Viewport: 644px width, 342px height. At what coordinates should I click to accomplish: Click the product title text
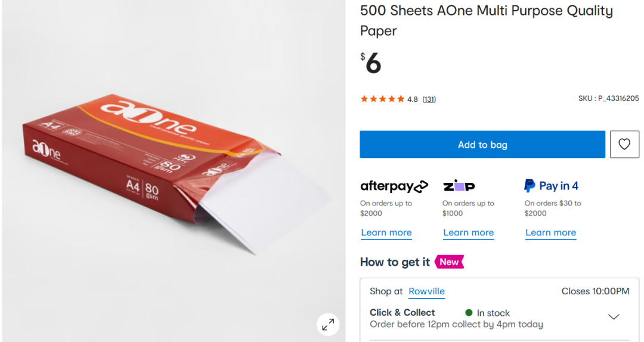click(x=486, y=20)
